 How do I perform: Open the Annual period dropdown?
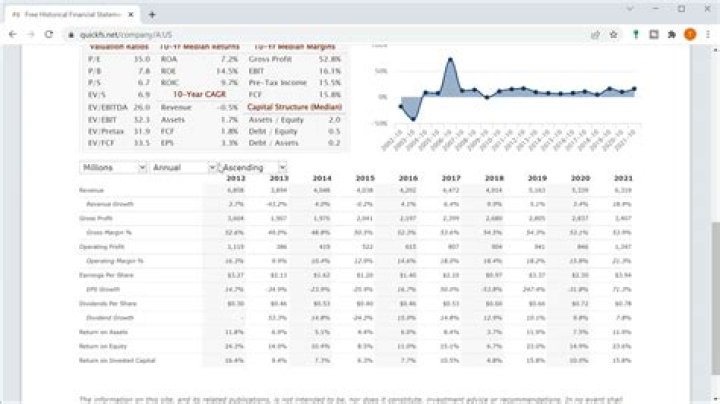[x=183, y=167]
